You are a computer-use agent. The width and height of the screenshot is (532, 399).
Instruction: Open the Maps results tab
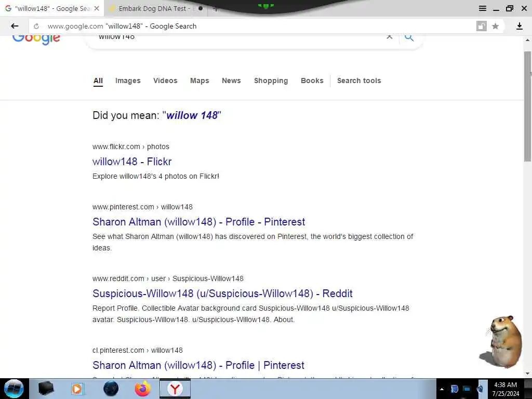(x=199, y=81)
